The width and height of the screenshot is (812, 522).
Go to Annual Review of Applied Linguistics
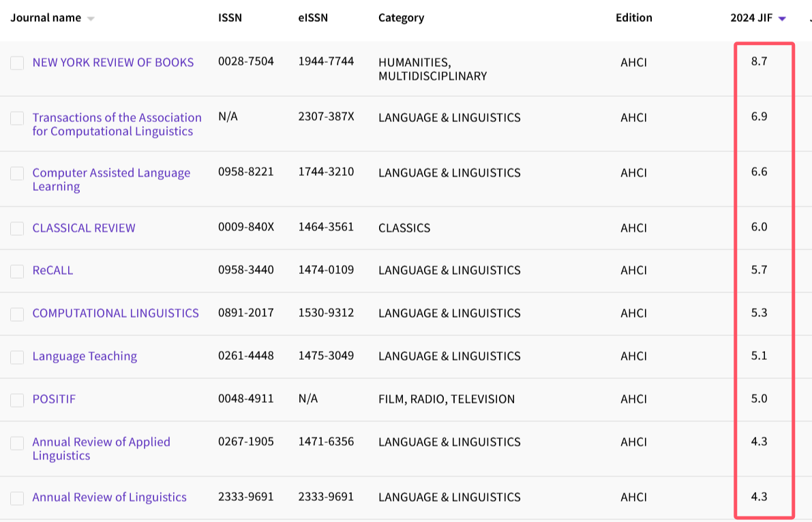coord(101,448)
